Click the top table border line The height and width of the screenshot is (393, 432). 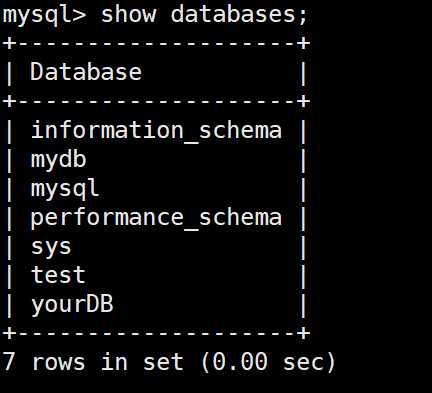point(156,43)
